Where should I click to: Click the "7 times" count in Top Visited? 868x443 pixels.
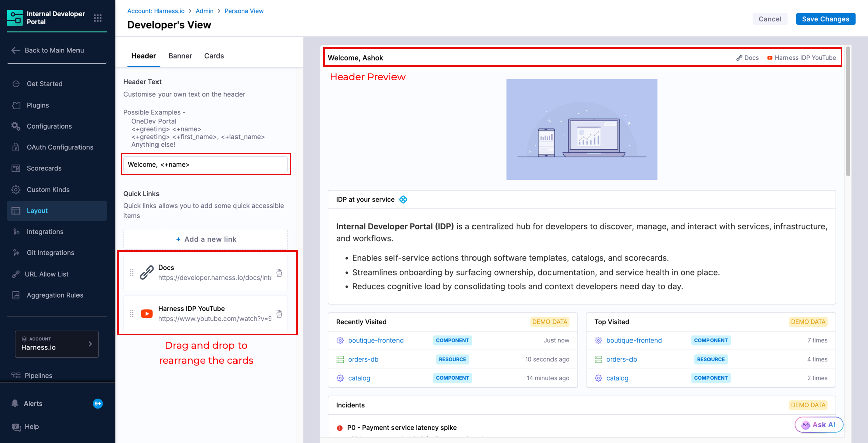click(817, 340)
